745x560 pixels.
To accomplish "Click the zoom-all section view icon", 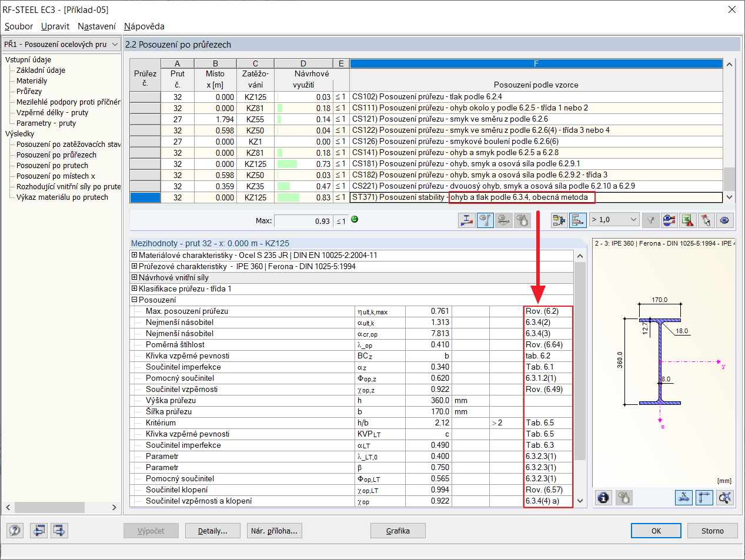I will tap(724, 498).
